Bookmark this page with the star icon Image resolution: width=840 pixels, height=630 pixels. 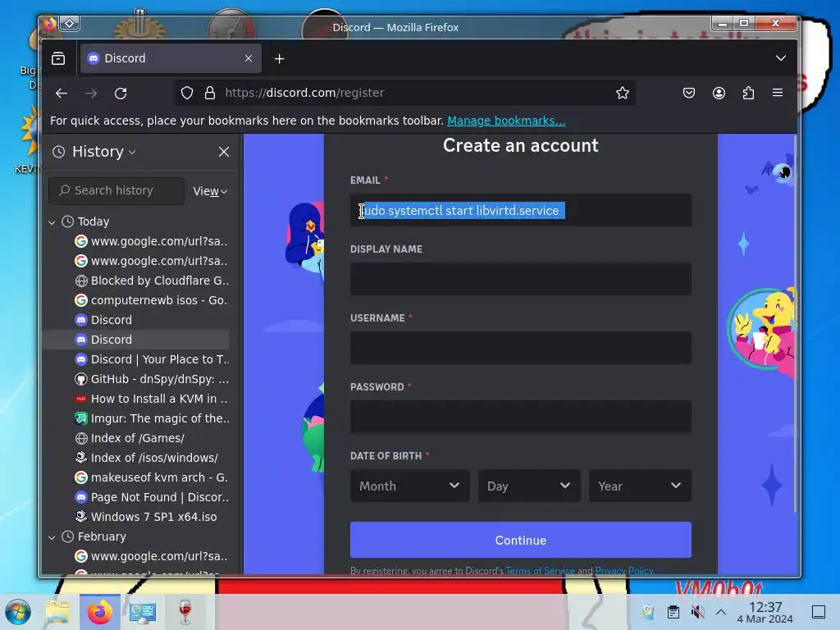tap(622, 94)
